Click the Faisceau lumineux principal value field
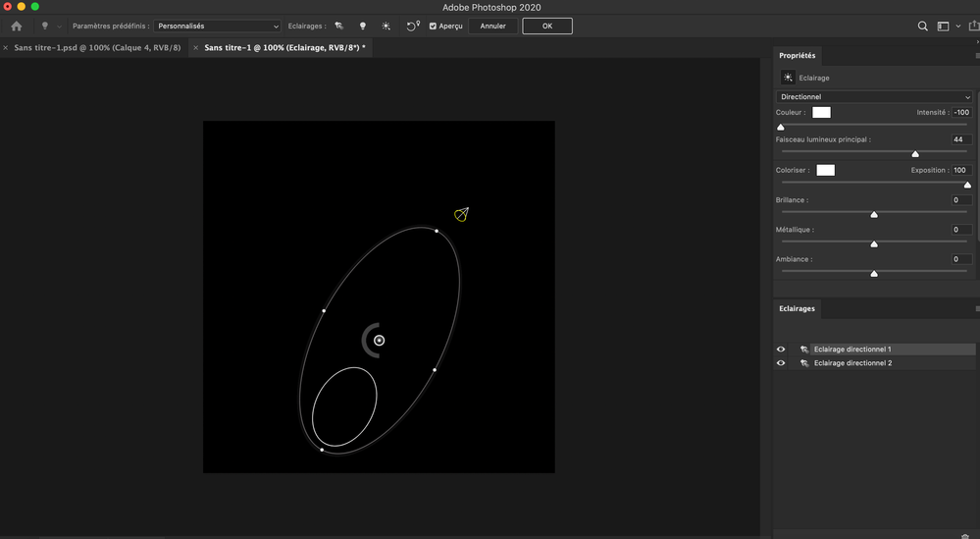This screenshot has height=539, width=980. pos(961,139)
